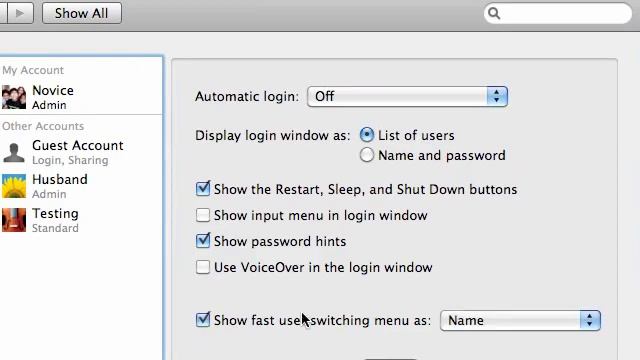Click the magnifying glass search icon
Image resolution: width=640 pixels, height=360 pixels.
(494, 13)
